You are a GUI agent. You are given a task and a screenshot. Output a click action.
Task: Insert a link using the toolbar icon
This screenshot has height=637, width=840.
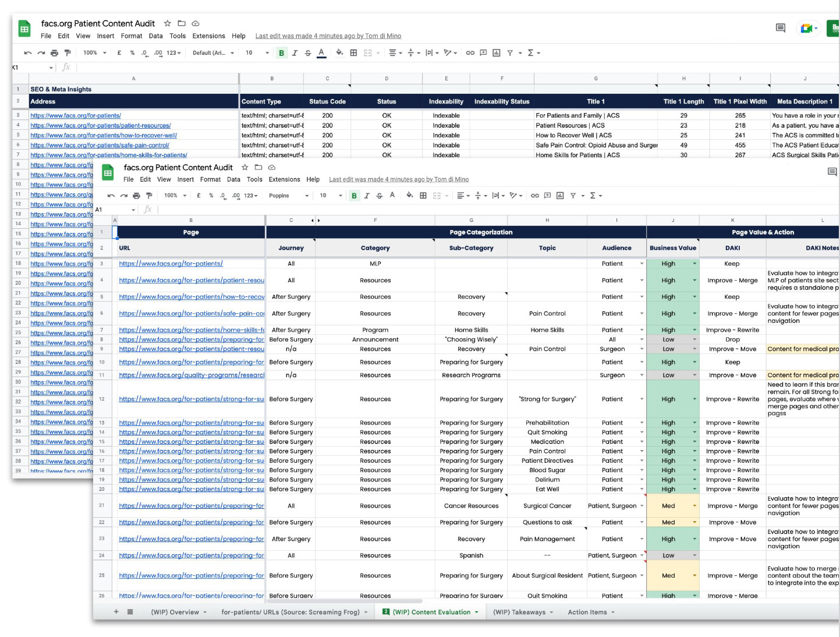click(535, 195)
